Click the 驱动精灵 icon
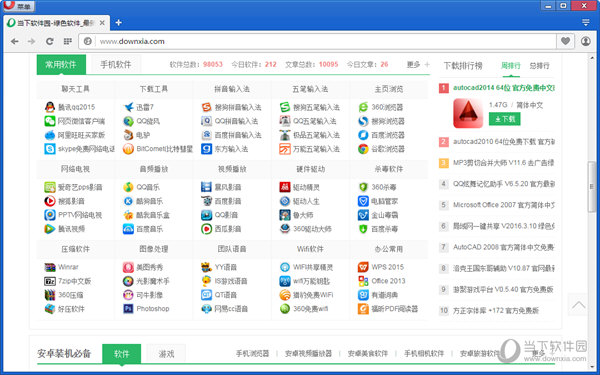This screenshot has width=600, height=375. [x=285, y=187]
